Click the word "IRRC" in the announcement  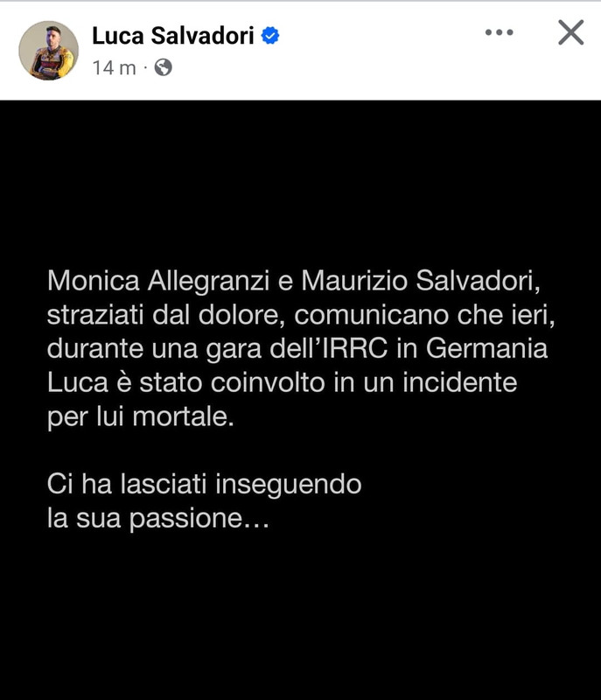coord(354,348)
